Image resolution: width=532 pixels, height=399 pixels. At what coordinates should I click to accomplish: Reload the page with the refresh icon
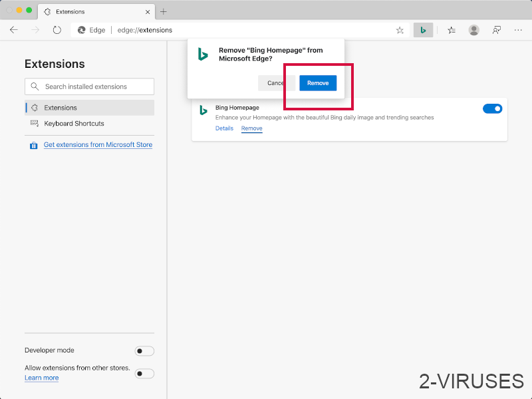click(57, 30)
